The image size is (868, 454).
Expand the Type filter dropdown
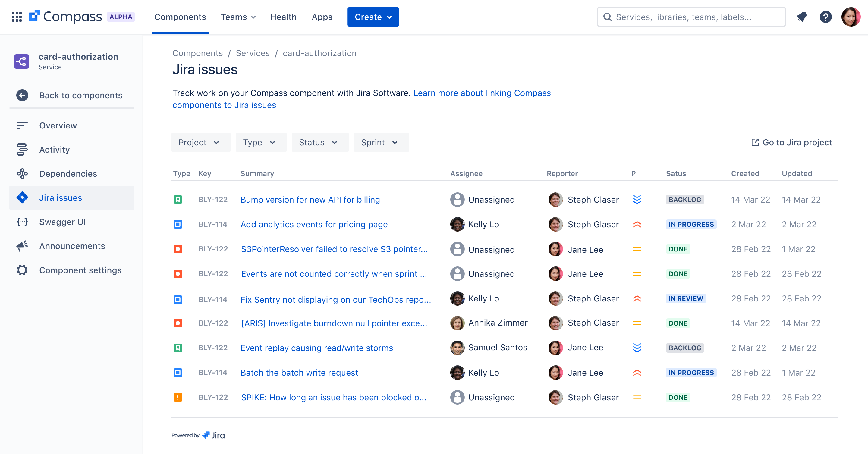point(261,142)
